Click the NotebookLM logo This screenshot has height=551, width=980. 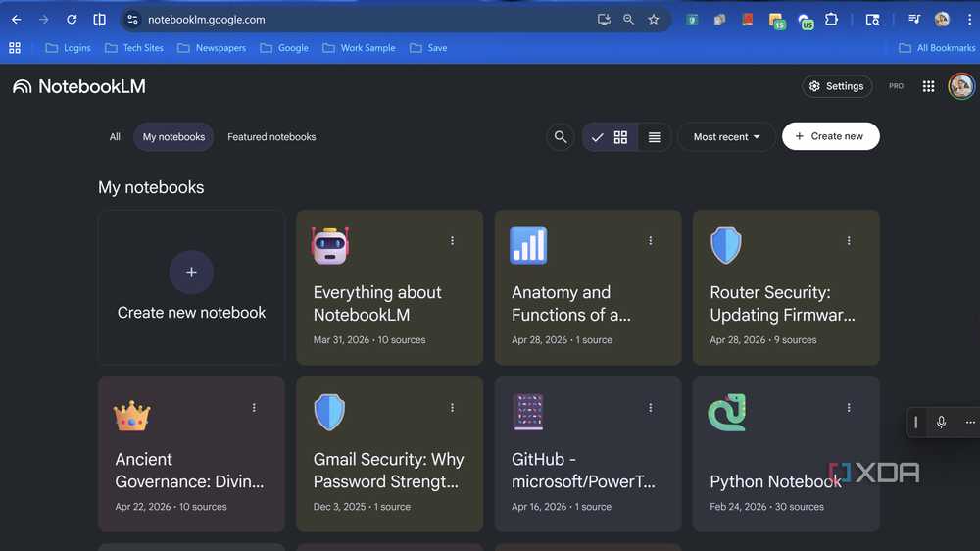pos(78,86)
